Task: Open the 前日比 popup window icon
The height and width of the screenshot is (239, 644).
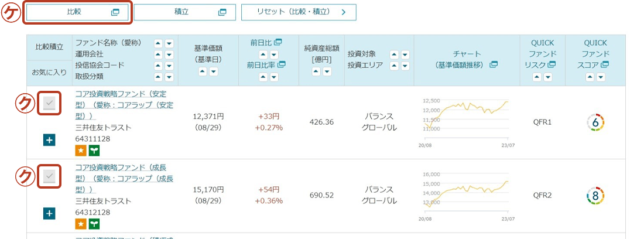Action: pyautogui.click(x=279, y=42)
